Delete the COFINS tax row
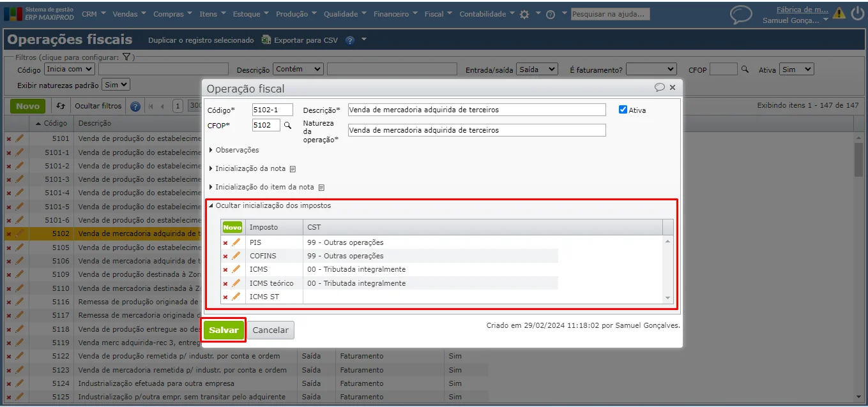Image resolution: width=868 pixels, height=407 pixels. [x=225, y=256]
